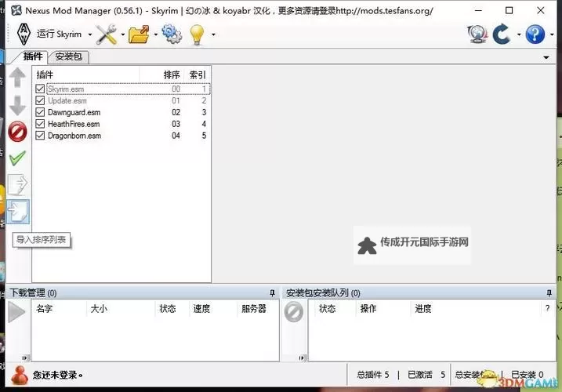Expand the folder icon dropdown arrow
This screenshot has width=562, height=392.
click(155, 34)
